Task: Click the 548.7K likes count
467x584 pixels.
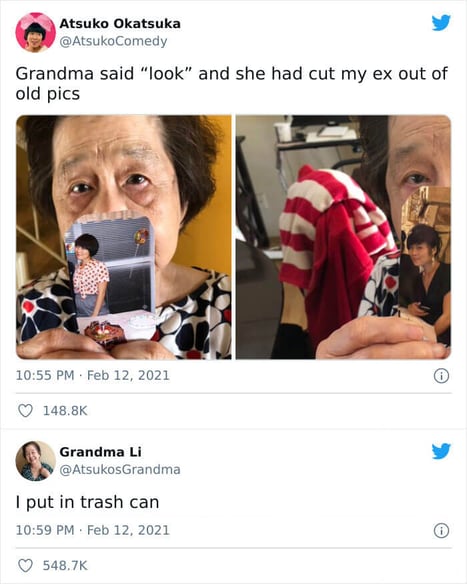Action: pyautogui.click(x=65, y=565)
